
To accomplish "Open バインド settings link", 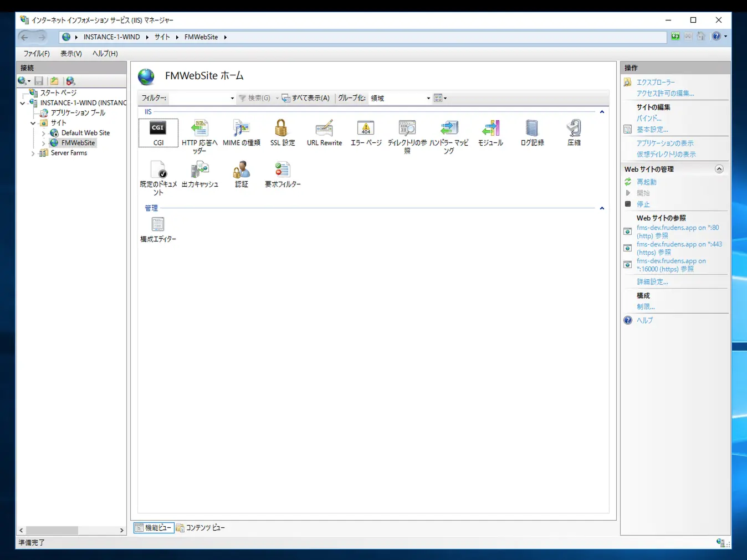I will (x=649, y=118).
